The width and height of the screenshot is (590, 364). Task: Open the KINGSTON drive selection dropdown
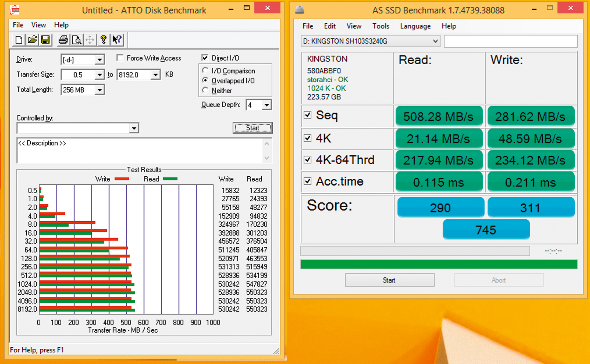[x=435, y=41]
